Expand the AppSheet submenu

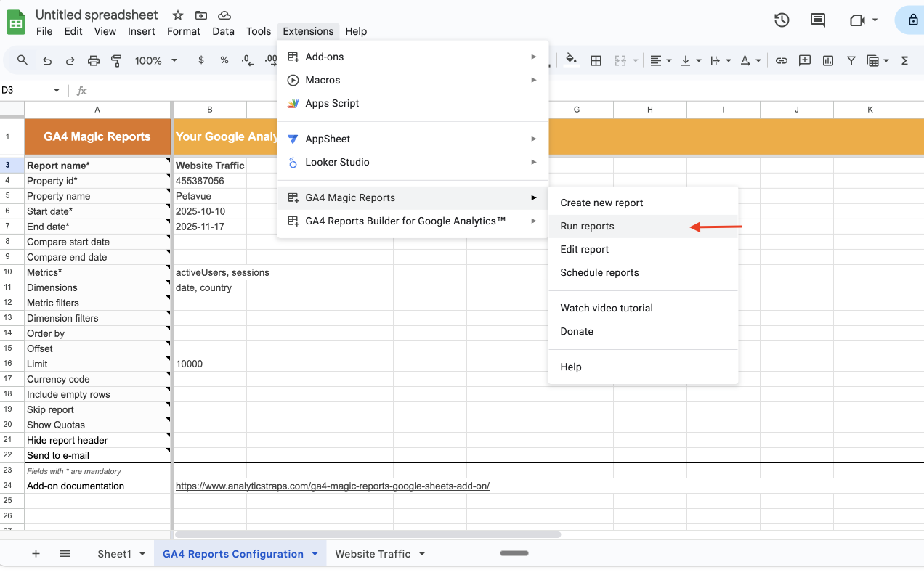[x=413, y=139]
